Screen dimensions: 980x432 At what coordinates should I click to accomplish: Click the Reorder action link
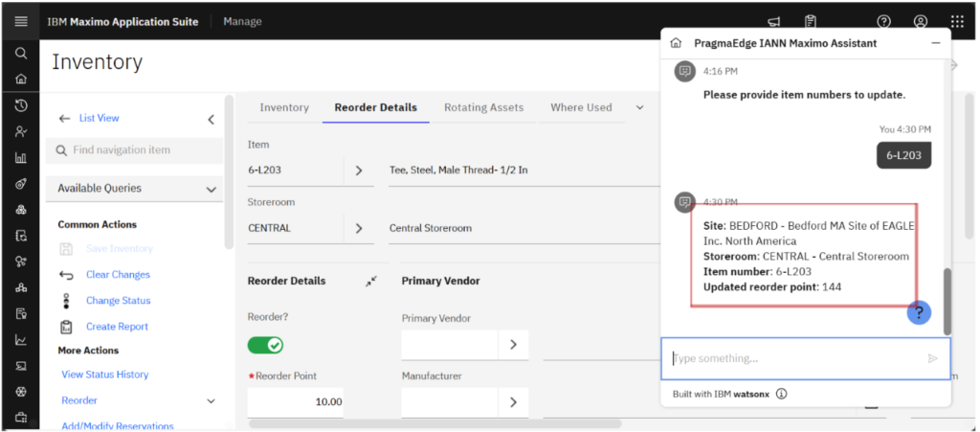79,400
